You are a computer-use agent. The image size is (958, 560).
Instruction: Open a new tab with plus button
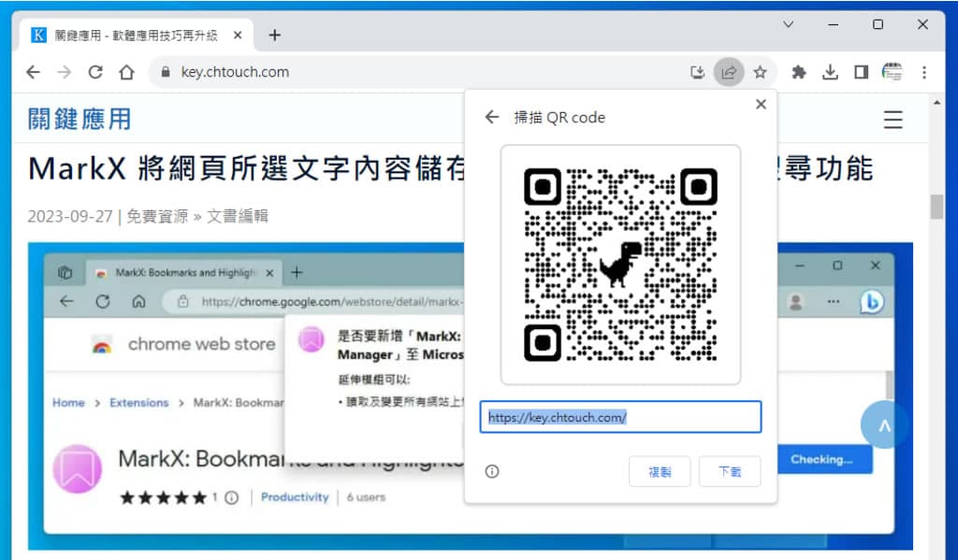(x=274, y=36)
